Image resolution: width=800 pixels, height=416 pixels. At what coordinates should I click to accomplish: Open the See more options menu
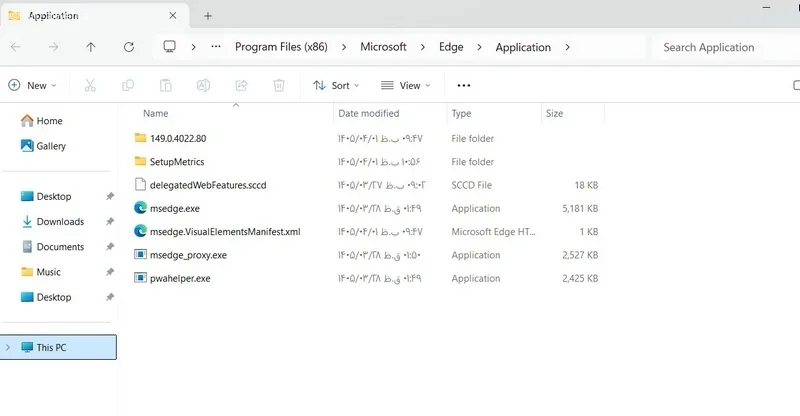click(x=464, y=85)
